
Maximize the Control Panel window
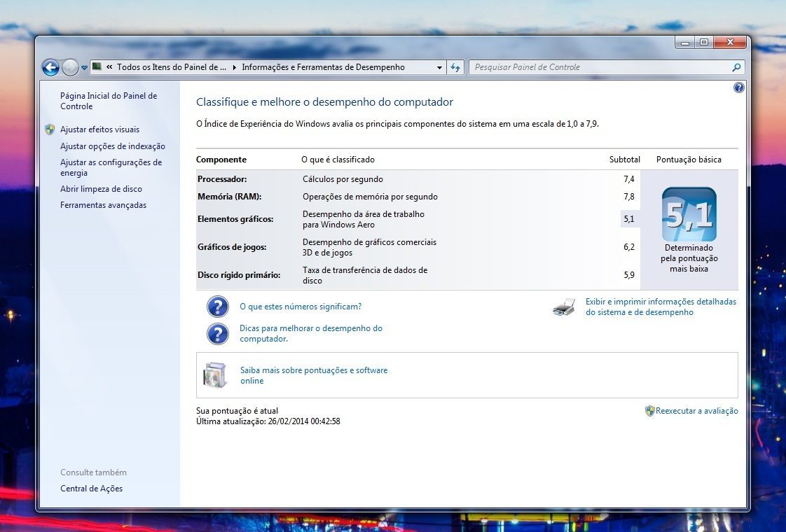704,43
